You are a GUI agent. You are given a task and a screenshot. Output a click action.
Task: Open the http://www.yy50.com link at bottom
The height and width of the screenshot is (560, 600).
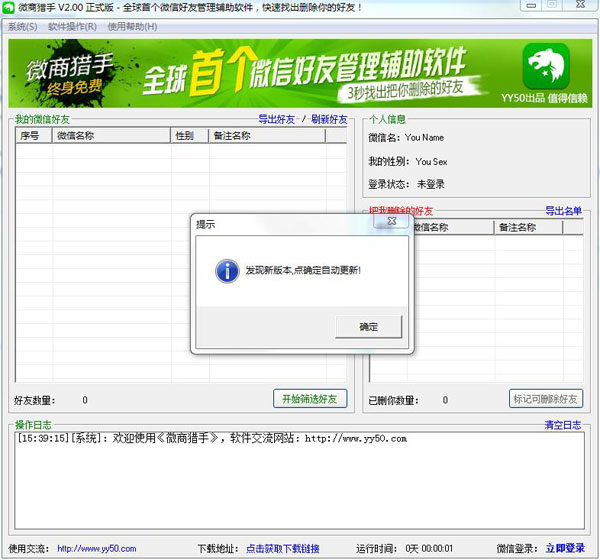97,549
